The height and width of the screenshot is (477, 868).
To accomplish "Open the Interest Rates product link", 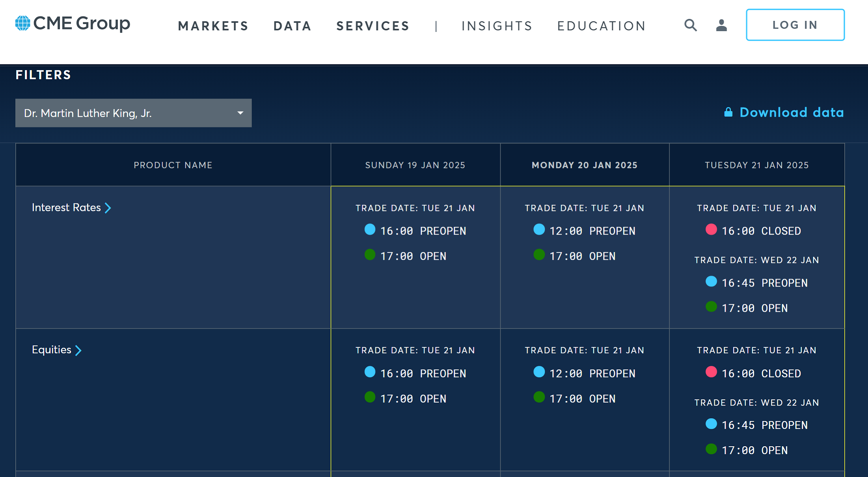I will pos(66,208).
